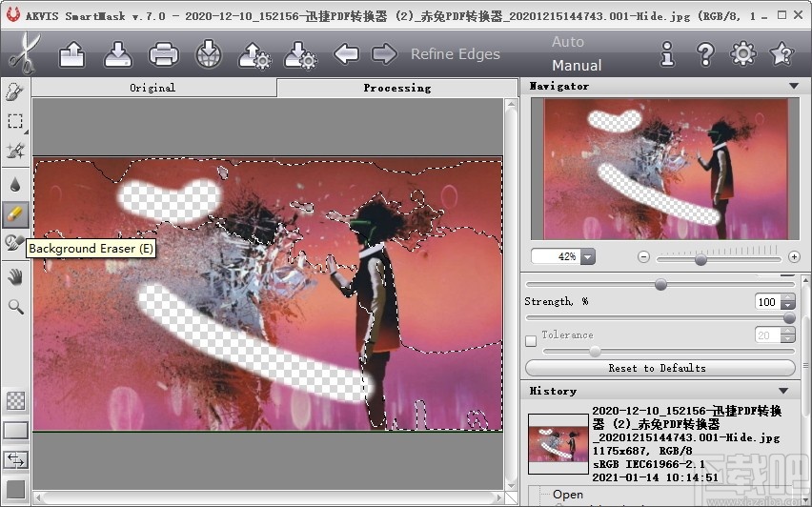Click Refine Edges
This screenshot has width=812, height=507.
click(x=456, y=54)
